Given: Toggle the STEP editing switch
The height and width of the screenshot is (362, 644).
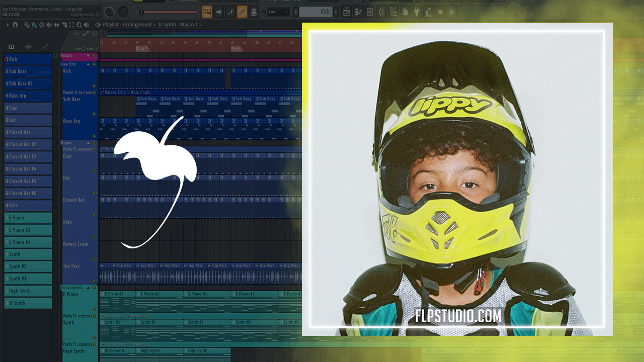Looking at the screenshot, I should pyautogui.click(x=83, y=49).
